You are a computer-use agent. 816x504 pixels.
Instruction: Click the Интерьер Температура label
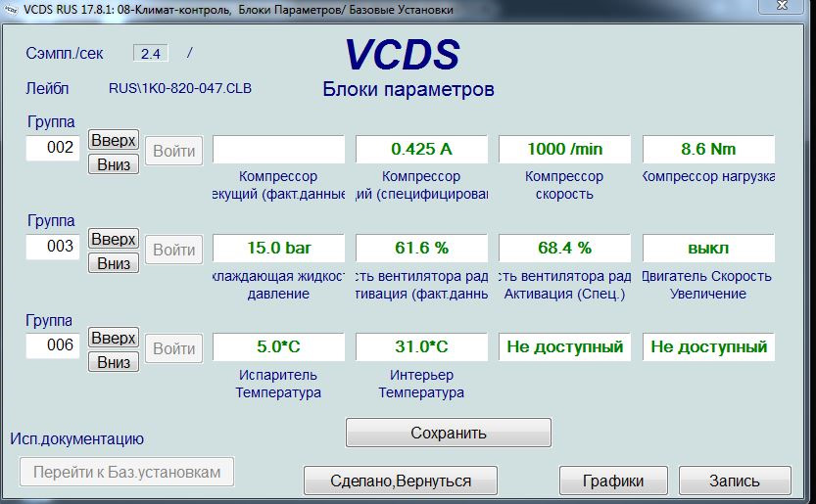(421, 384)
